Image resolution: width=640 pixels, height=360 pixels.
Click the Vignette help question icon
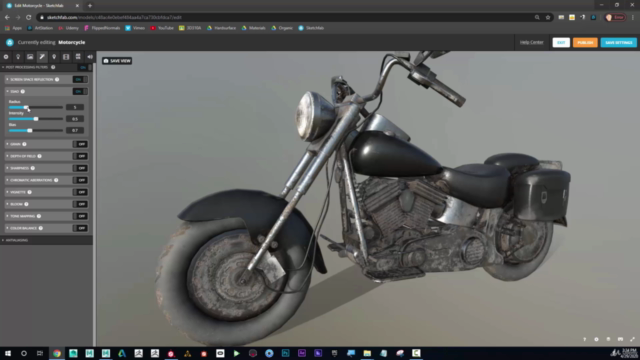tap(29, 192)
